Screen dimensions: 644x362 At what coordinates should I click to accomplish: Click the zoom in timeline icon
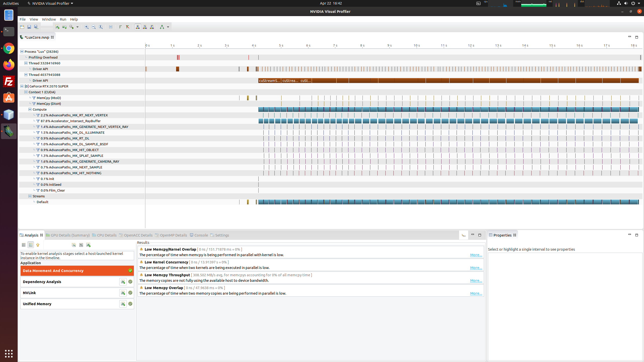87,27
